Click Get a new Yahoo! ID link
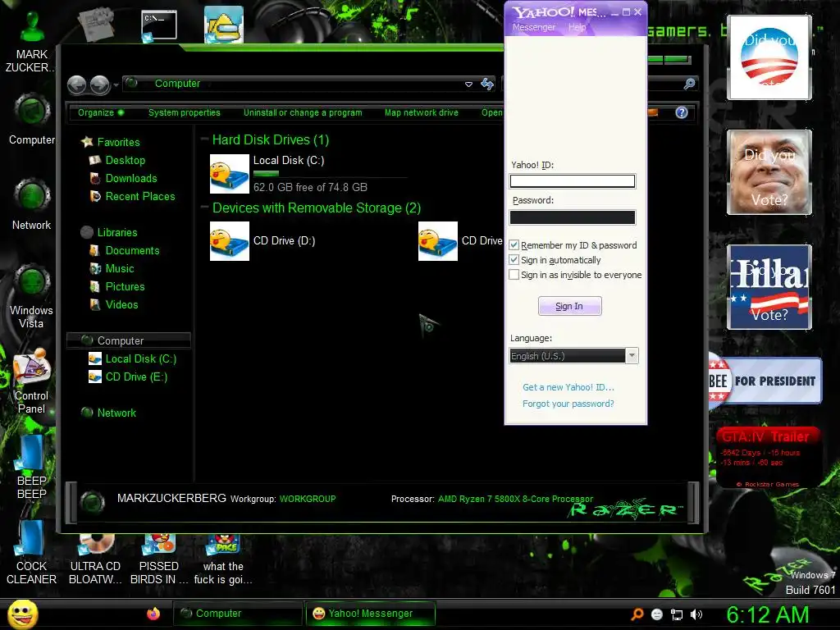This screenshot has height=630, width=840. 568,387
